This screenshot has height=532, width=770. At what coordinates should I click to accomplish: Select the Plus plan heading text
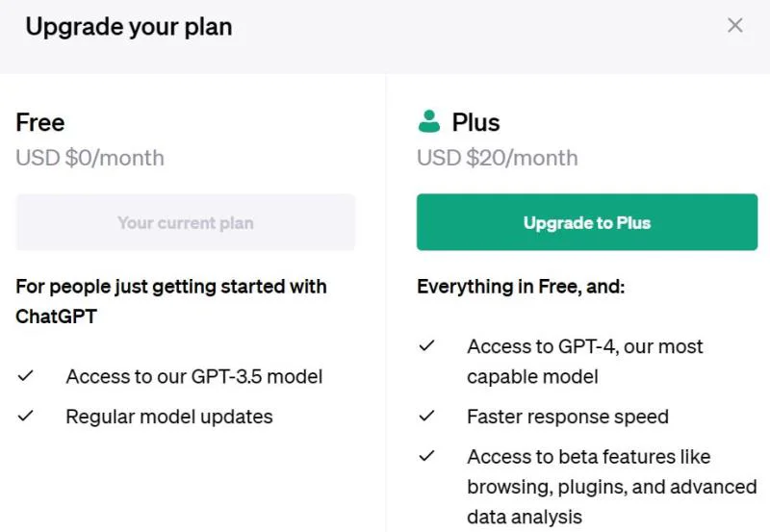[475, 122]
